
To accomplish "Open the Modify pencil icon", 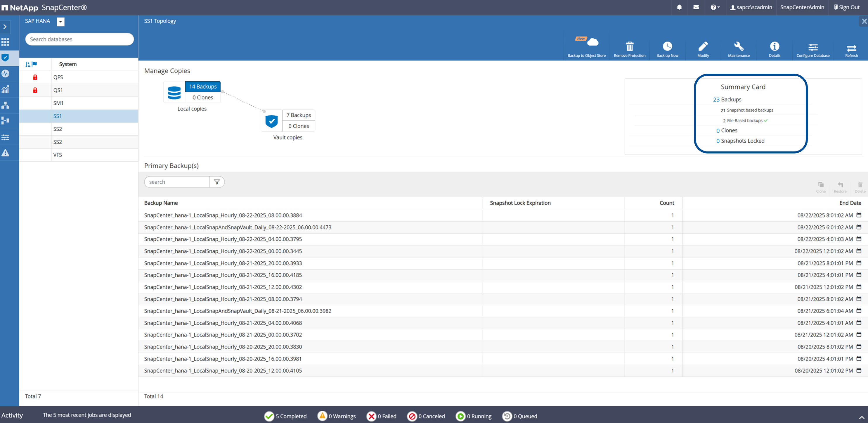I will point(703,46).
